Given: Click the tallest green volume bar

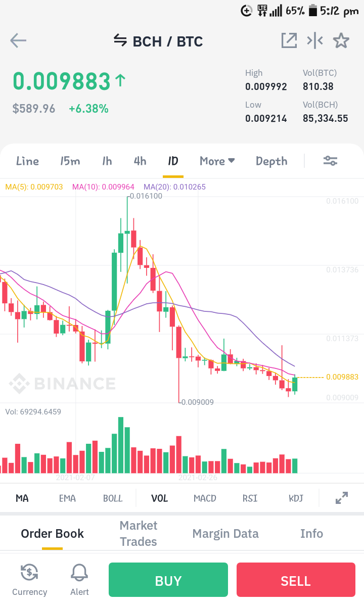Looking at the screenshot, I should pos(120,445).
